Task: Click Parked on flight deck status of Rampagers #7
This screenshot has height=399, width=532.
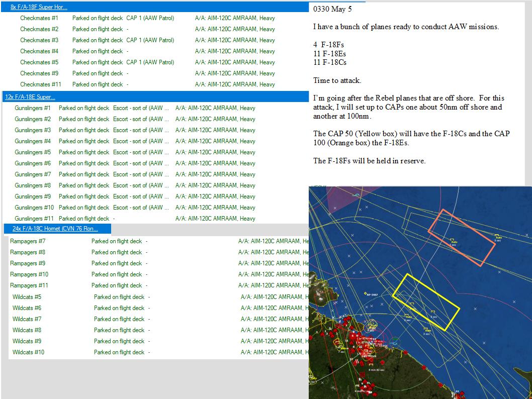Action: click(116, 241)
